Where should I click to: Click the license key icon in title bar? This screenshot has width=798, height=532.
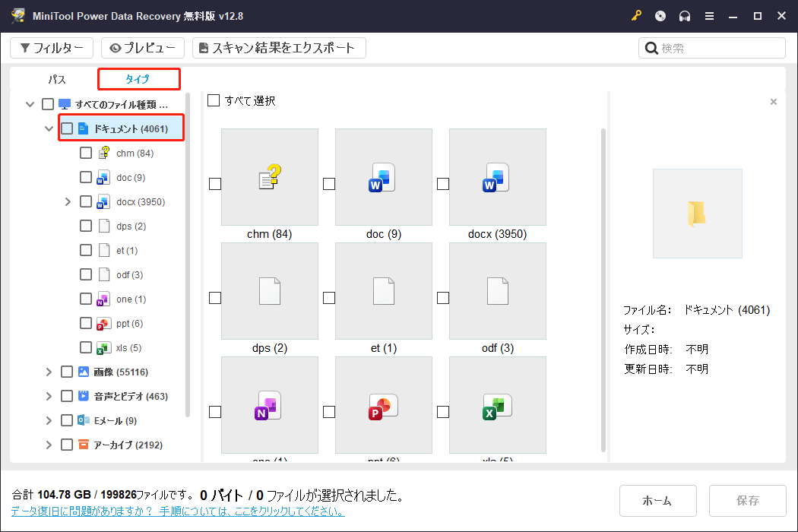pyautogui.click(x=636, y=15)
